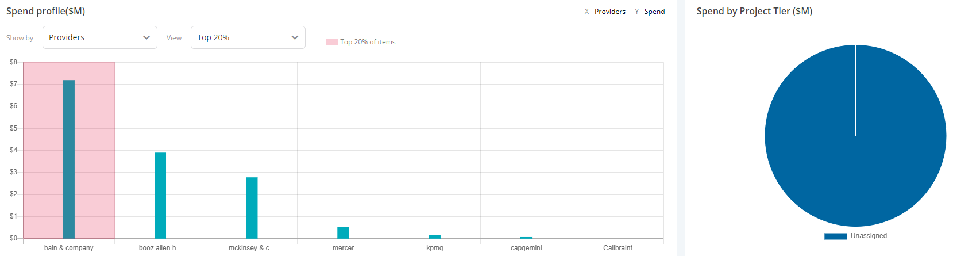Image resolution: width=980 pixels, height=256 pixels.
Task: Open the Providers 'Show by' dropdown
Action: (x=100, y=37)
